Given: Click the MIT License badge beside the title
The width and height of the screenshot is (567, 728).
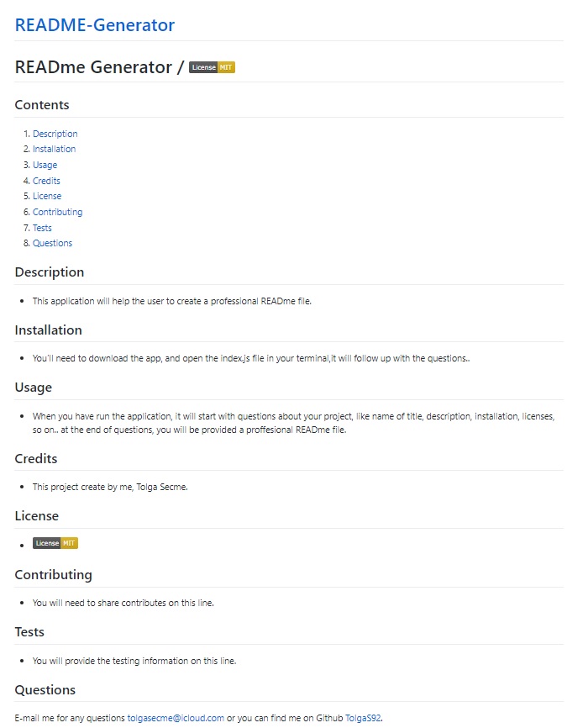Looking at the screenshot, I should pos(212,67).
